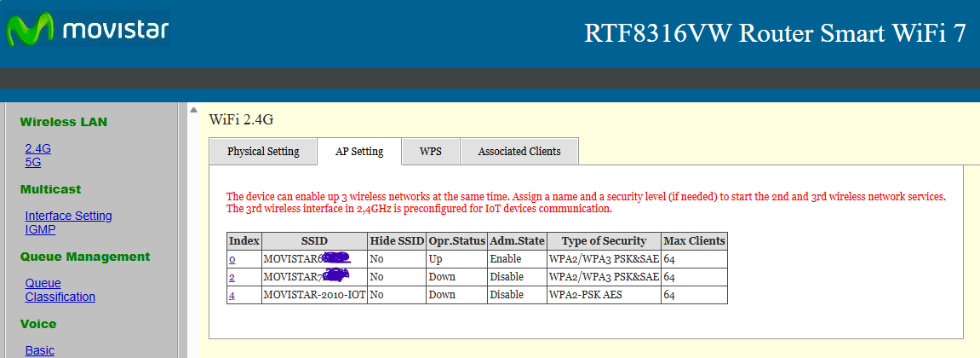Screen dimensions: 980x358
Task: Click the RTF8316VW Router Smart WiFi 7 title
Action: tap(775, 33)
